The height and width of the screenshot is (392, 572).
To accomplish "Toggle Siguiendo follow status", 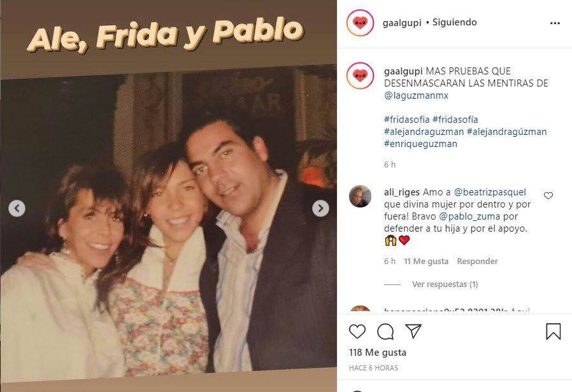I will click(455, 22).
